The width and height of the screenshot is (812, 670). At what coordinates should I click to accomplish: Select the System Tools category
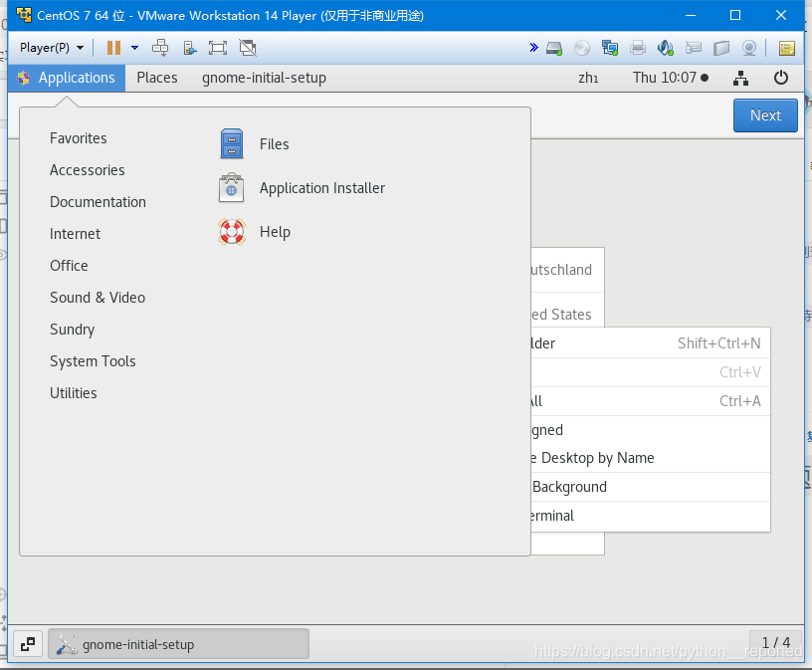[93, 361]
